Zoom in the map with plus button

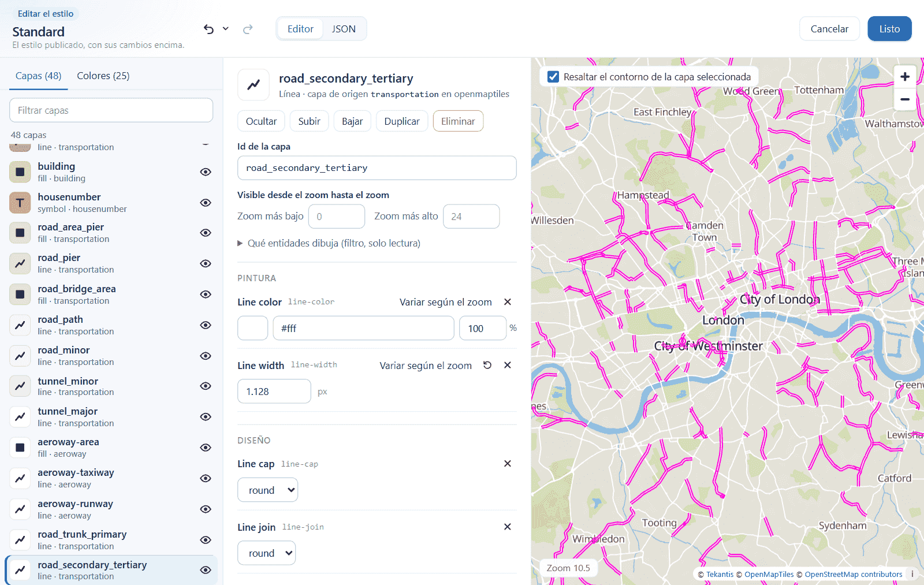point(905,76)
